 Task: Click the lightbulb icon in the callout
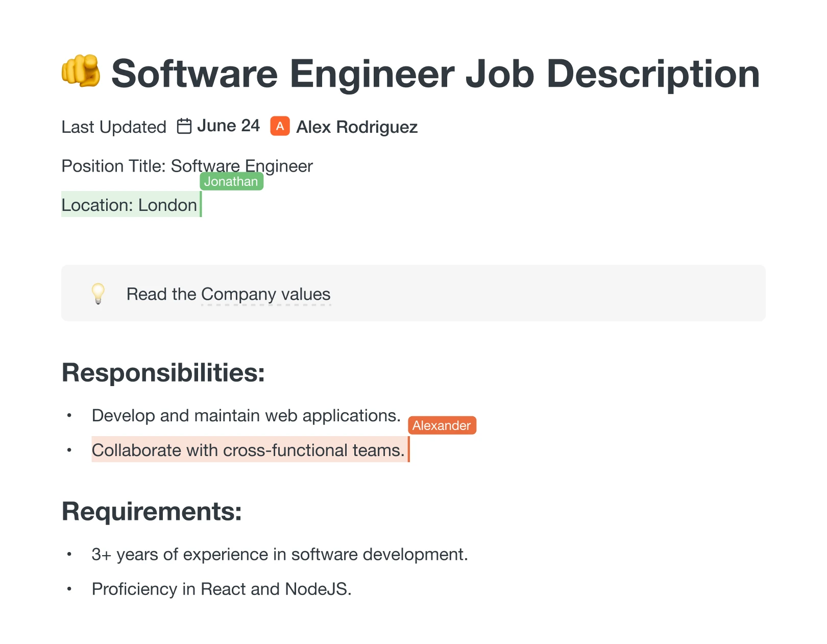(x=98, y=294)
